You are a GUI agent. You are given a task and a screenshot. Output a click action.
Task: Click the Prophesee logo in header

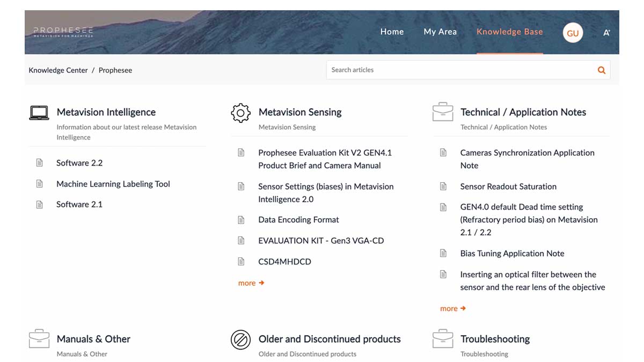coord(63,32)
